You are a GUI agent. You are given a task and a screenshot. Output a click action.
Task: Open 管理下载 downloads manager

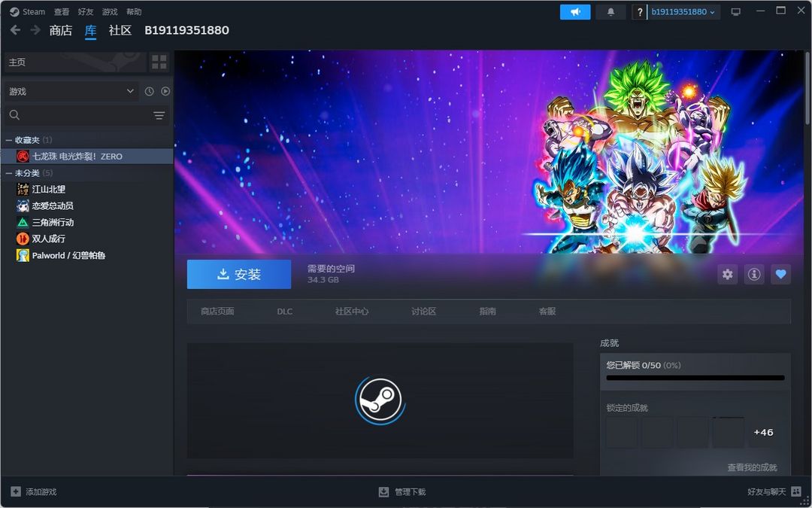coord(402,492)
